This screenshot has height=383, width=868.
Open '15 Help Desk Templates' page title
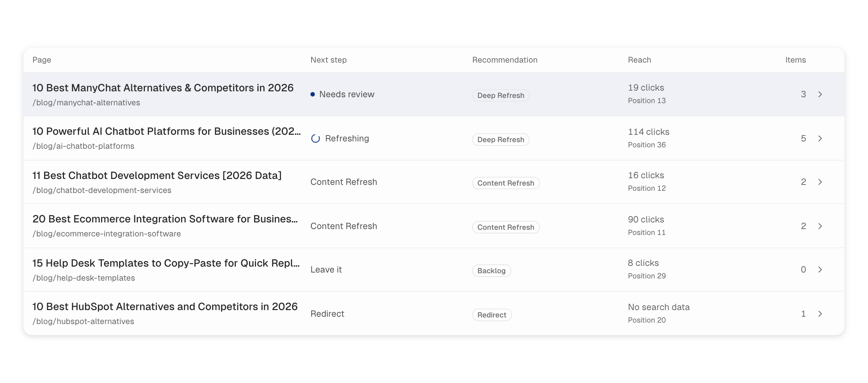[166, 263]
